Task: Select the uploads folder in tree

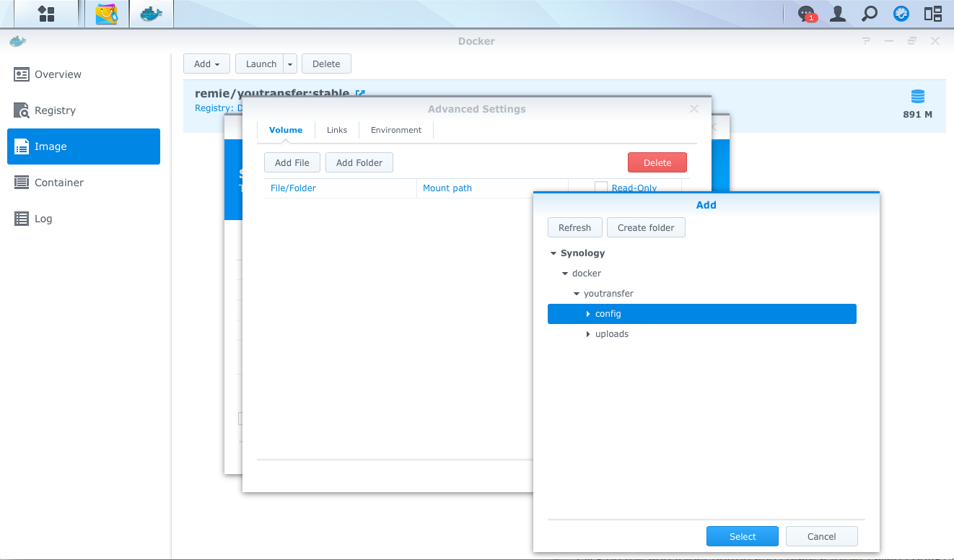Action: click(x=612, y=334)
